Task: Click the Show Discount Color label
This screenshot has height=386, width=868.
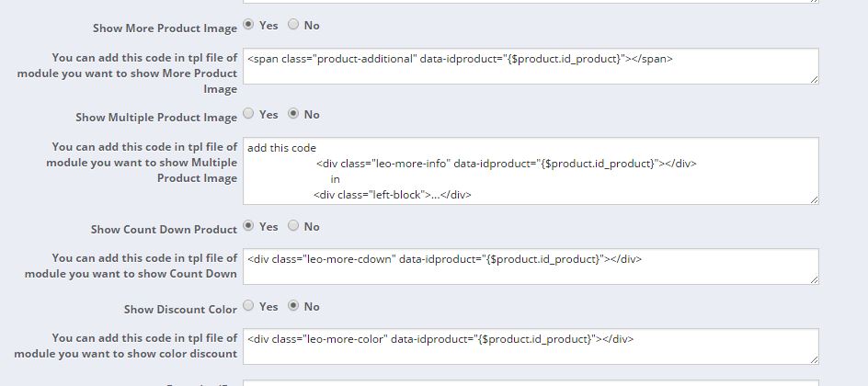Action: [x=180, y=310]
